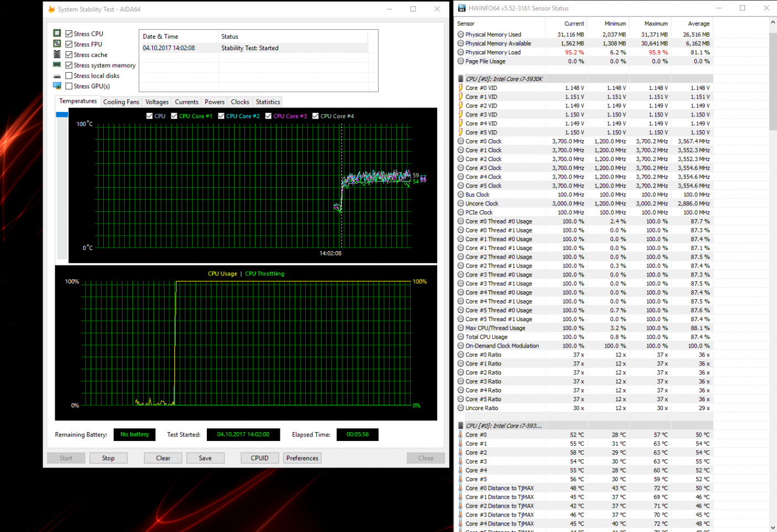This screenshot has height=532, width=777.
Task: Click the 'Core #4 Thread #1 Usage' row
Action: coord(584,301)
